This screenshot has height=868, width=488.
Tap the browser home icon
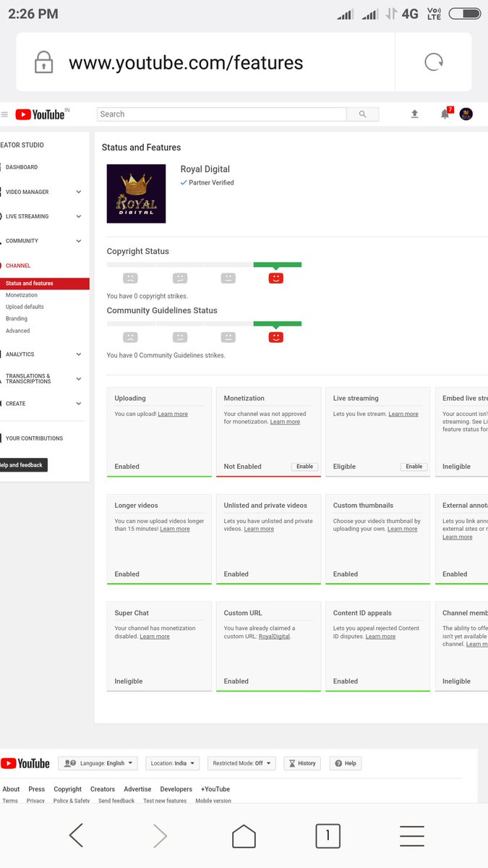click(244, 836)
